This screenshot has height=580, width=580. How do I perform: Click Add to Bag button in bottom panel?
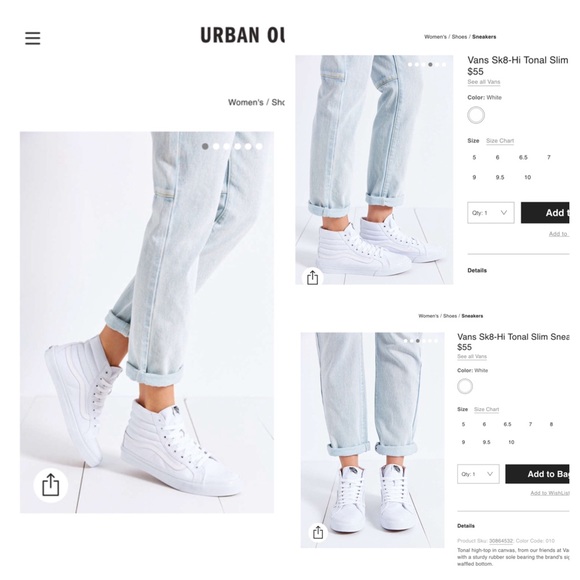tap(537, 474)
